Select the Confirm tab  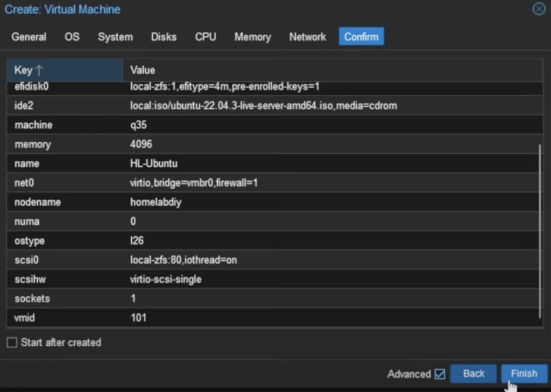361,37
